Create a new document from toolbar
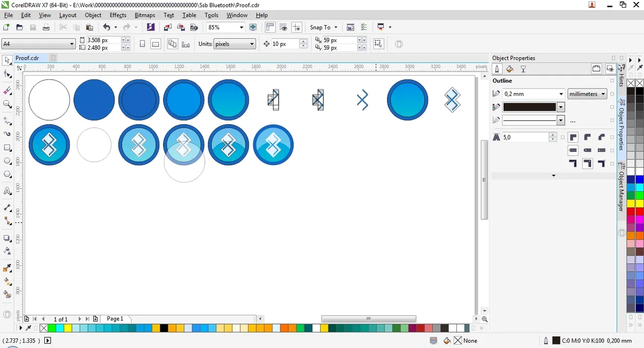644x348 pixels. (x=7, y=27)
